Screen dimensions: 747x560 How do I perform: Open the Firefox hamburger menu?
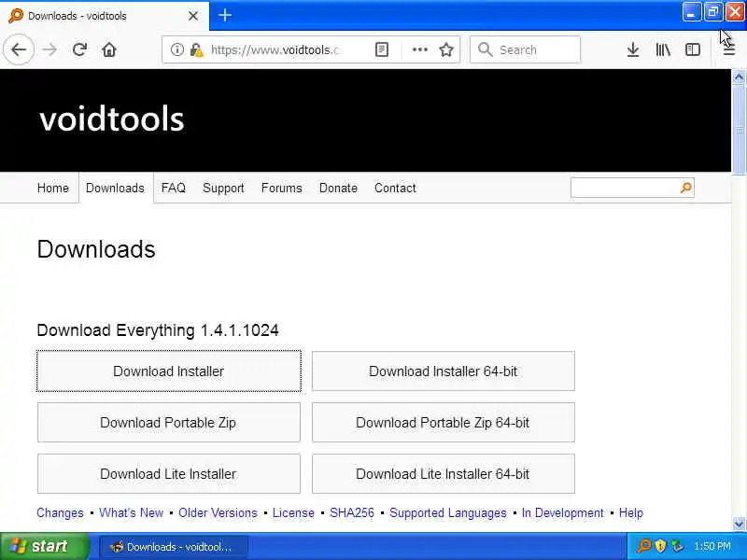[729, 49]
